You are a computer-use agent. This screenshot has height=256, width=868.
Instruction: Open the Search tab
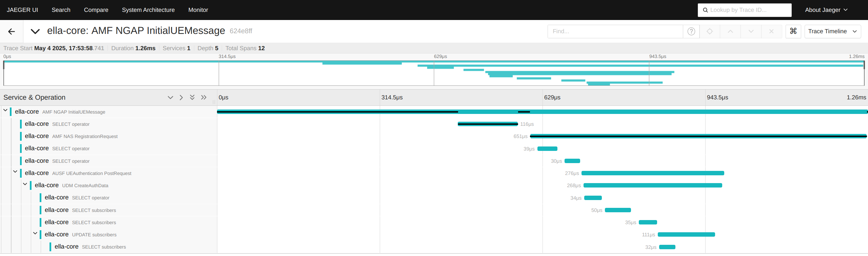[x=61, y=10]
